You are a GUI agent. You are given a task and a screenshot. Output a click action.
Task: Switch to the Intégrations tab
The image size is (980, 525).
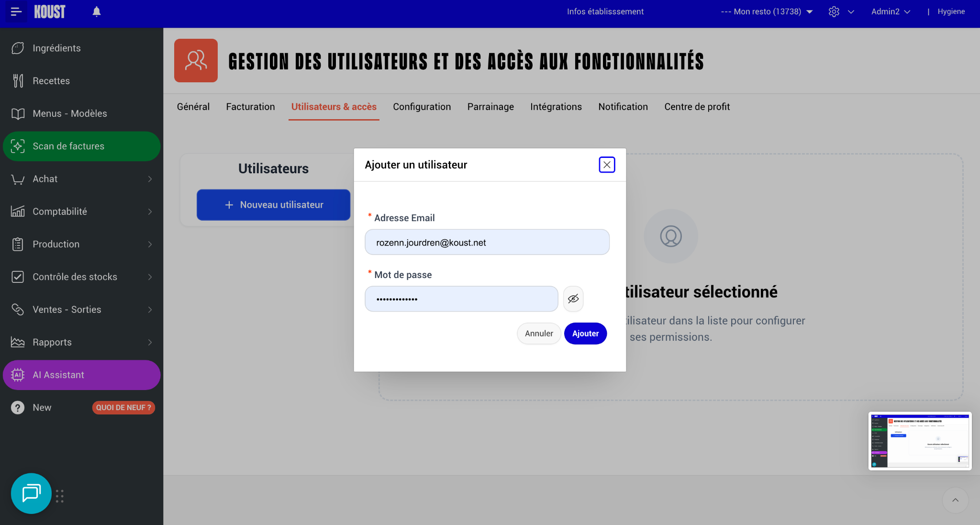coord(556,107)
